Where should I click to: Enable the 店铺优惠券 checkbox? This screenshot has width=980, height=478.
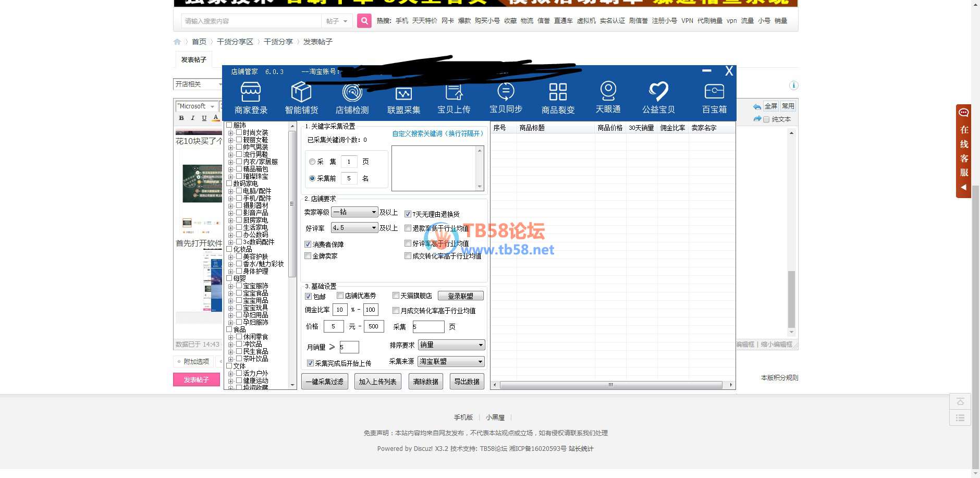pyautogui.click(x=340, y=296)
